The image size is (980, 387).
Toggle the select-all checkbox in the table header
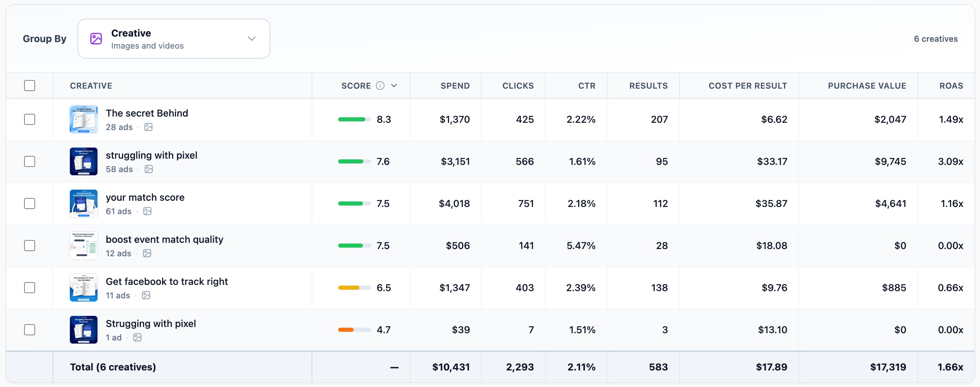pos(29,85)
